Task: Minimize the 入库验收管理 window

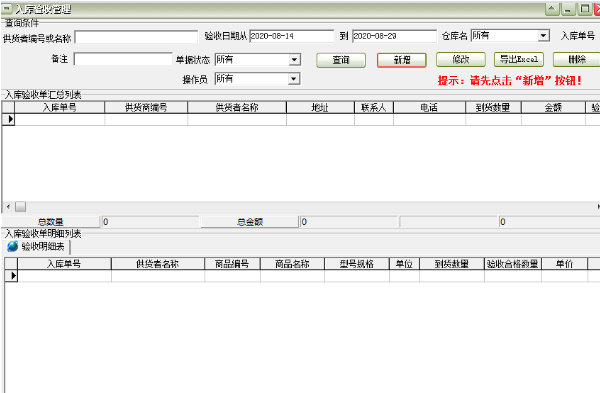Action: point(568,9)
